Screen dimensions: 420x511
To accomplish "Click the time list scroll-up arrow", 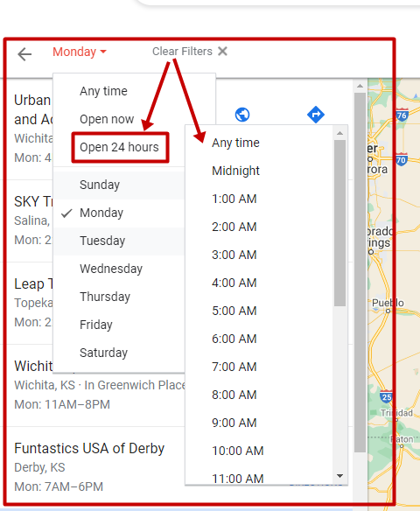I will tap(339, 133).
